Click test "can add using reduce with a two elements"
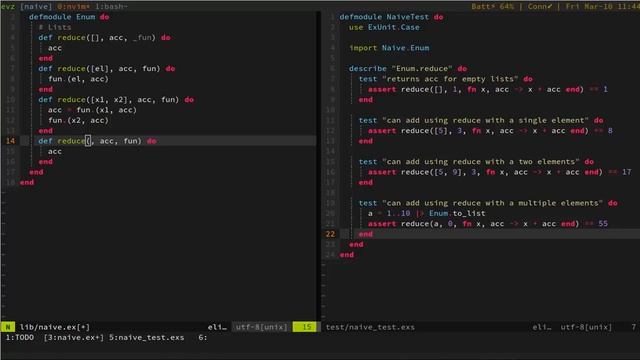 476,162
